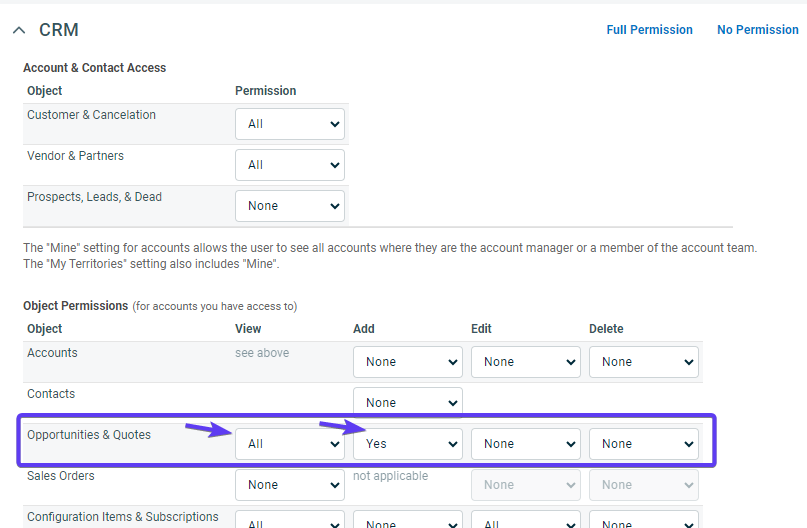Click the Full Permission link
The image size is (807, 528).
coord(649,30)
